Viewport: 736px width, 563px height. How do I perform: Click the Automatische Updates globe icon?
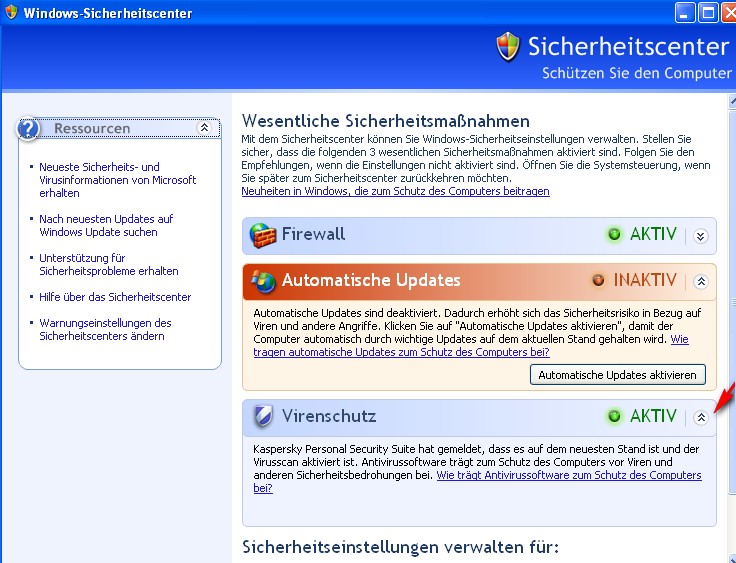(x=263, y=281)
